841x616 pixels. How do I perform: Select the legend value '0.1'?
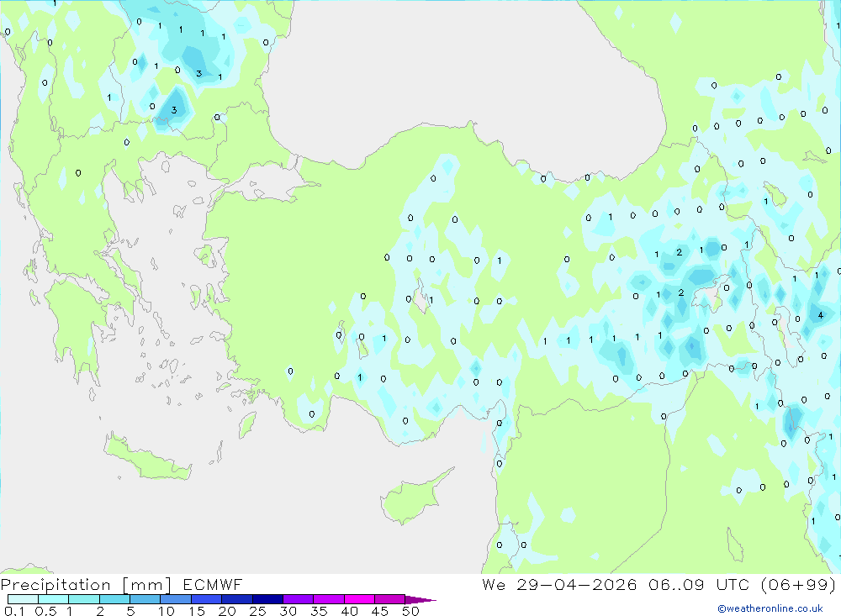(14, 611)
